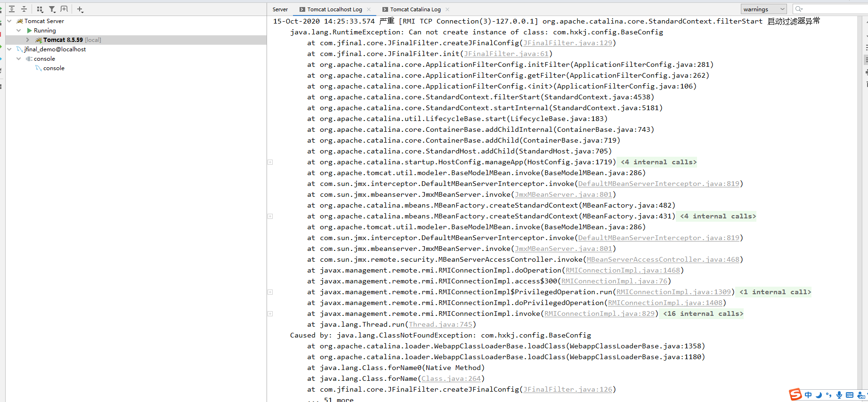Open the JFinalFilter.java:129 link
This screenshot has width=868, height=402.
coord(568,43)
